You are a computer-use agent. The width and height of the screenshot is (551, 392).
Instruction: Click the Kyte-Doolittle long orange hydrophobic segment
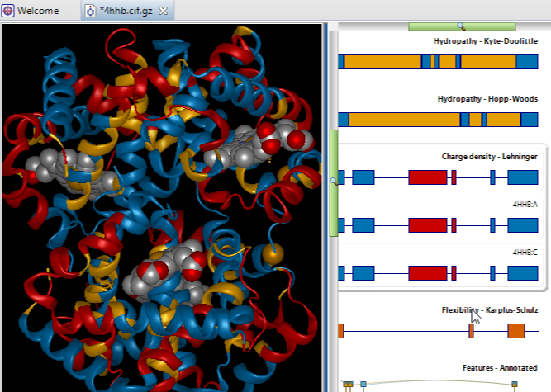click(x=382, y=62)
